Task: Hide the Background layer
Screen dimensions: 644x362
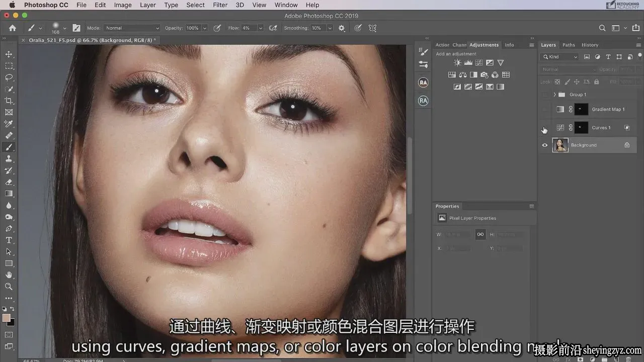Action: 544,145
